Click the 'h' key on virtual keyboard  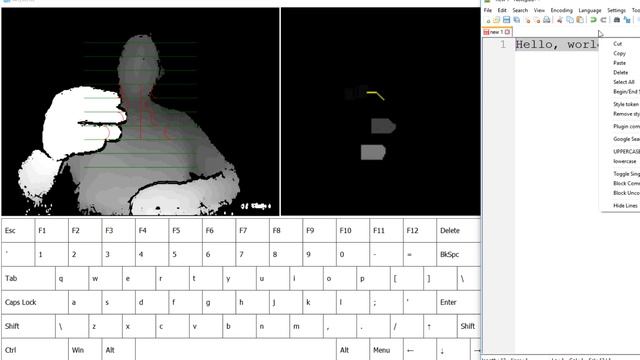(x=252, y=302)
